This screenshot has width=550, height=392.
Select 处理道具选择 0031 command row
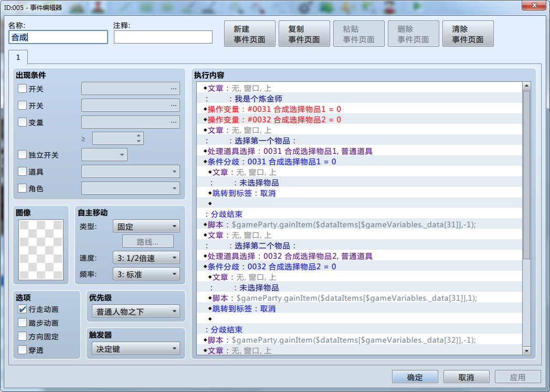tap(359, 151)
